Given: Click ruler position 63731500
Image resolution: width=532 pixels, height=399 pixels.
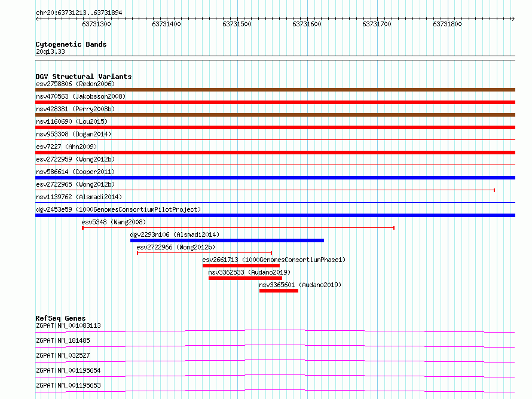Looking at the screenshot, I should coord(237,24).
